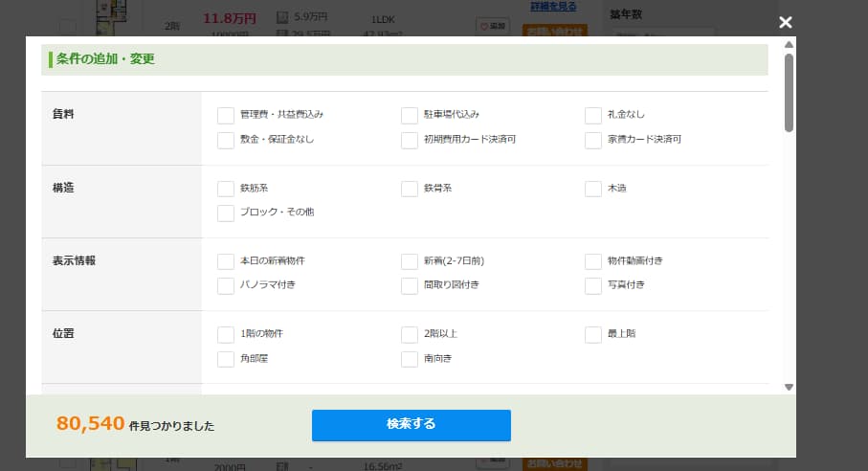Enable 写真付き filter checkbox
Viewport: 868px width, 471px height.
point(593,285)
